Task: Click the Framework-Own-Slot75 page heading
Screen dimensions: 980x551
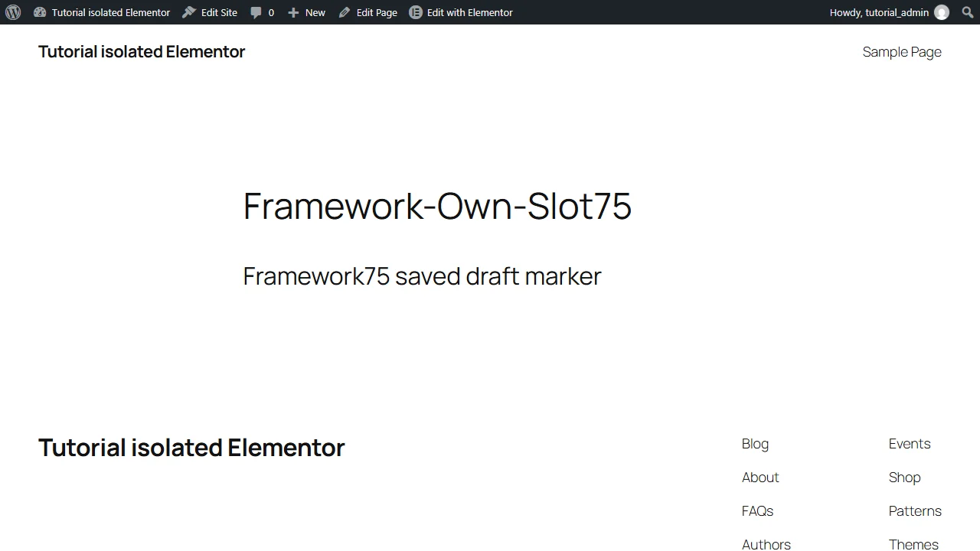Action: (x=437, y=206)
